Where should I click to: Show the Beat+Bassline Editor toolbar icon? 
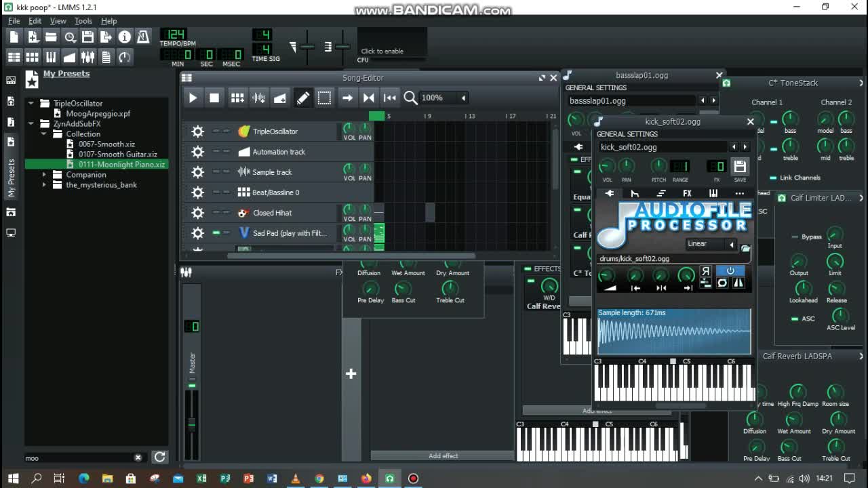point(33,57)
